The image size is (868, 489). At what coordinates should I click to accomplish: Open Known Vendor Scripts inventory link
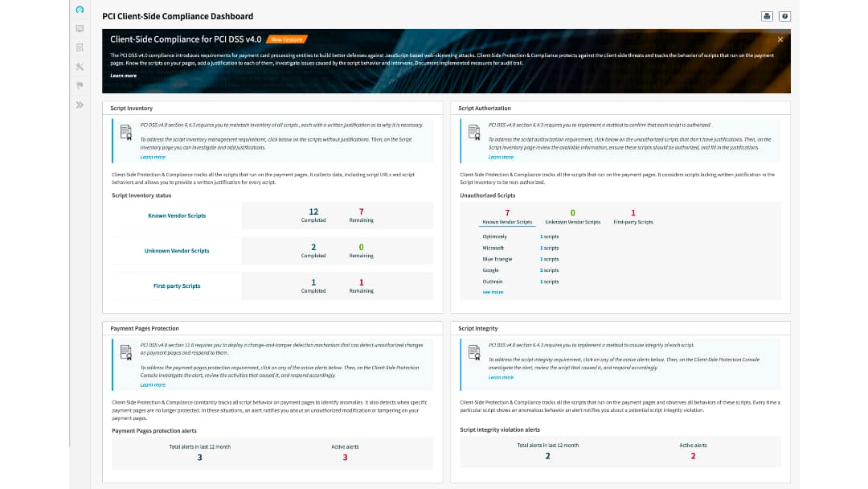click(x=177, y=216)
